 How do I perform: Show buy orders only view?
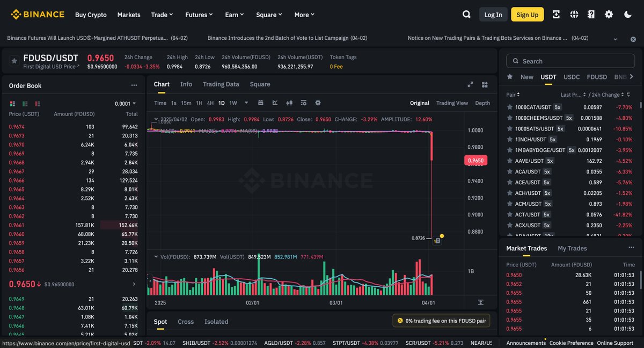[x=25, y=104]
